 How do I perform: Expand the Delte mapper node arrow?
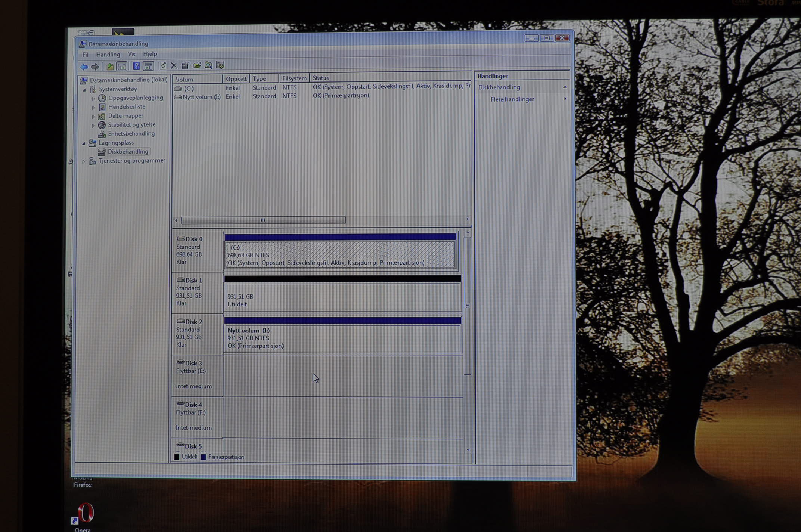coord(93,117)
